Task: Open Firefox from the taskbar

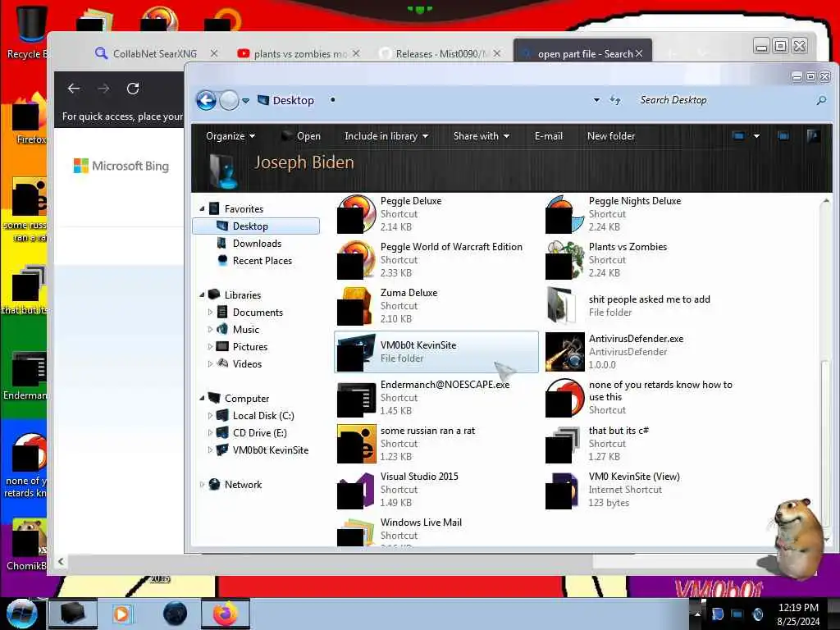Action: tap(226, 614)
